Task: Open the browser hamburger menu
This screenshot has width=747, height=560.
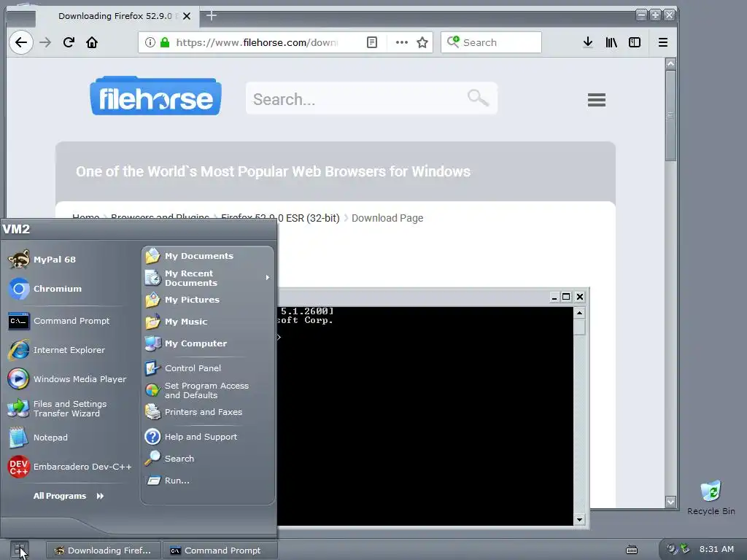Action: [662, 42]
